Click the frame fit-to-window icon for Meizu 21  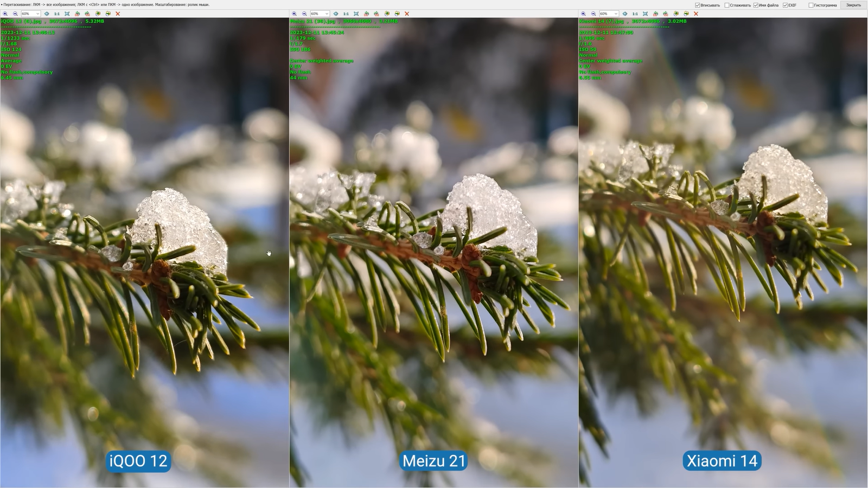pyautogui.click(x=356, y=14)
